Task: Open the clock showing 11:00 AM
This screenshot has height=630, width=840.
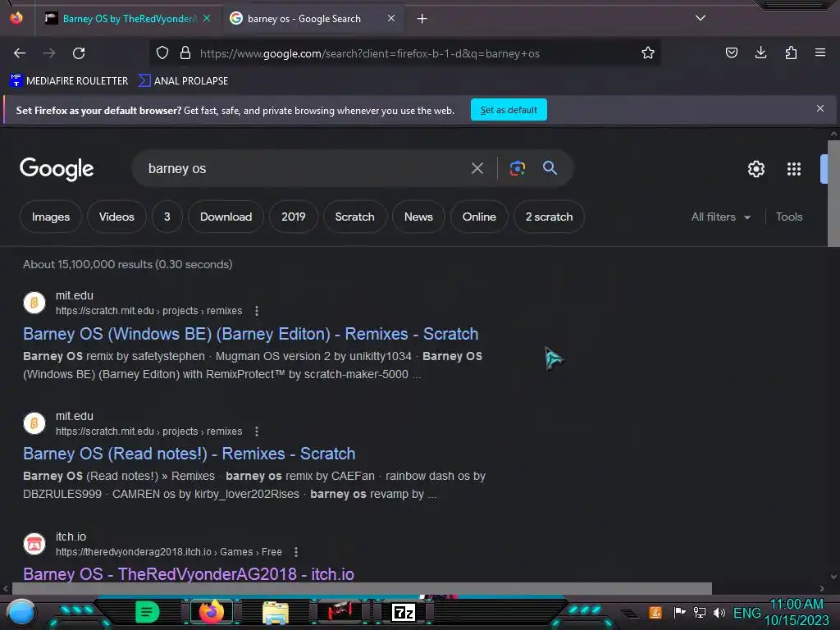Action: pyautogui.click(x=797, y=612)
